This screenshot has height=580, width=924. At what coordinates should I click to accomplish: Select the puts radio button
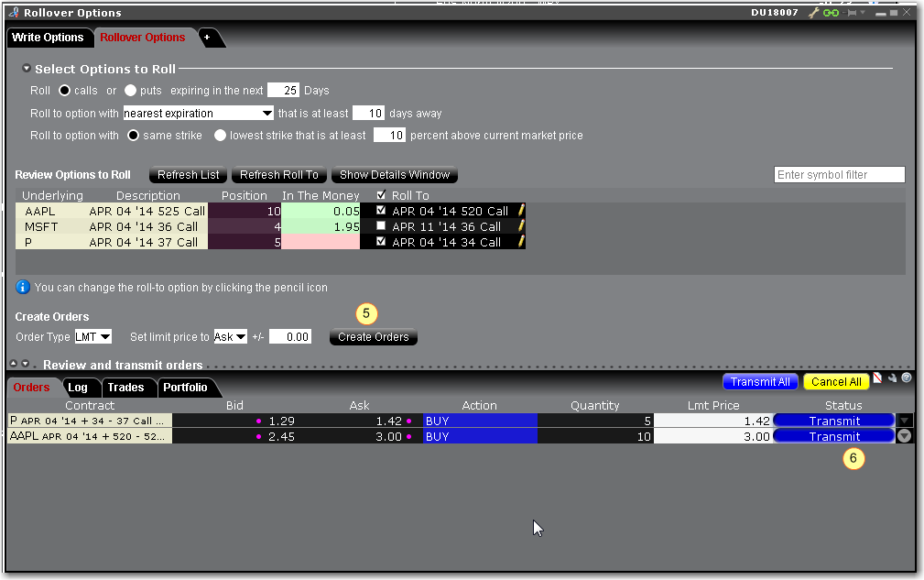(x=130, y=91)
